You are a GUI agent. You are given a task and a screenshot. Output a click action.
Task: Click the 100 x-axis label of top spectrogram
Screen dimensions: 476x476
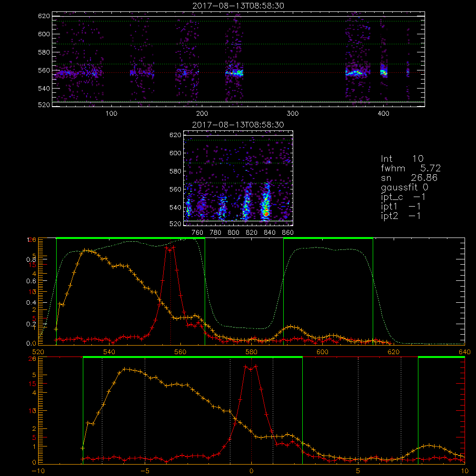[111, 114]
